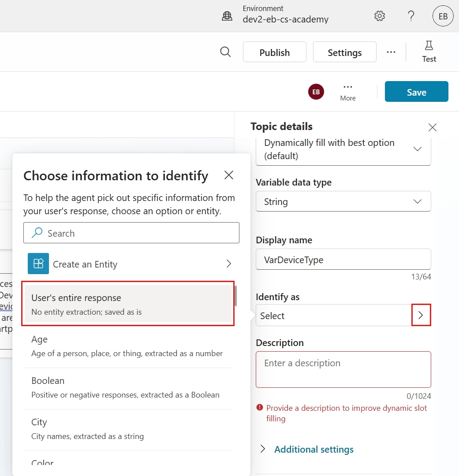Open settings gear icon in header
Screen dimensions: 459x476
pyautogui.click(x=379, y=16)
